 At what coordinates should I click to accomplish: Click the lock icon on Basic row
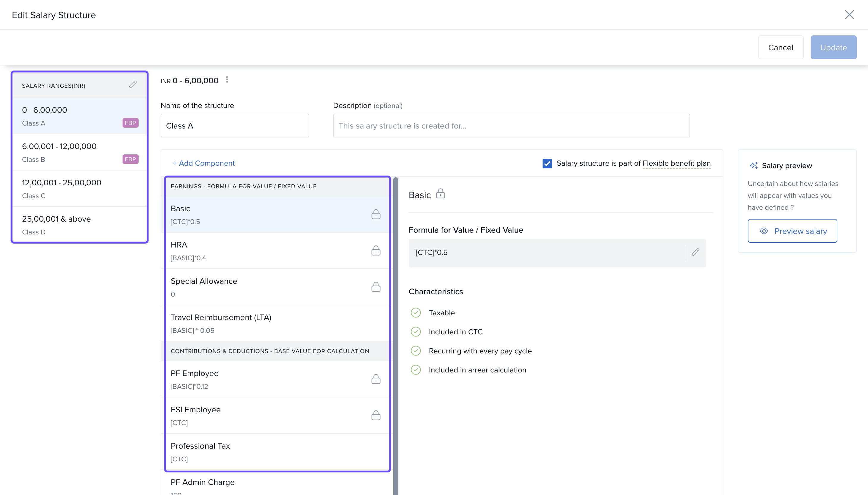pos(375,214)
